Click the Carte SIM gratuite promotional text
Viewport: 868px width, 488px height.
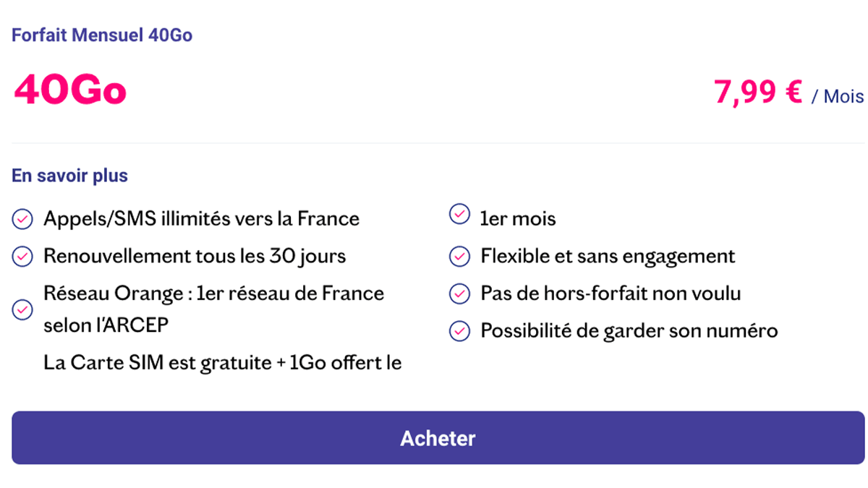pos(223,362)
